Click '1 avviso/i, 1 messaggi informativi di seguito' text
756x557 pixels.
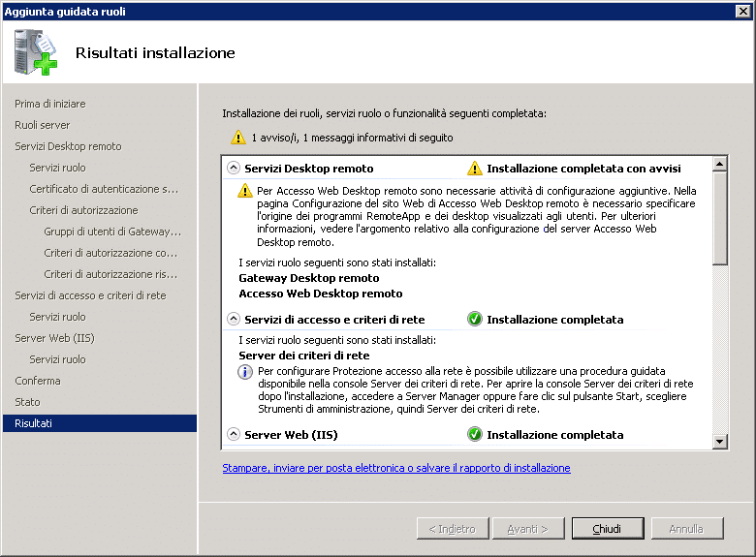coord(352,138)
